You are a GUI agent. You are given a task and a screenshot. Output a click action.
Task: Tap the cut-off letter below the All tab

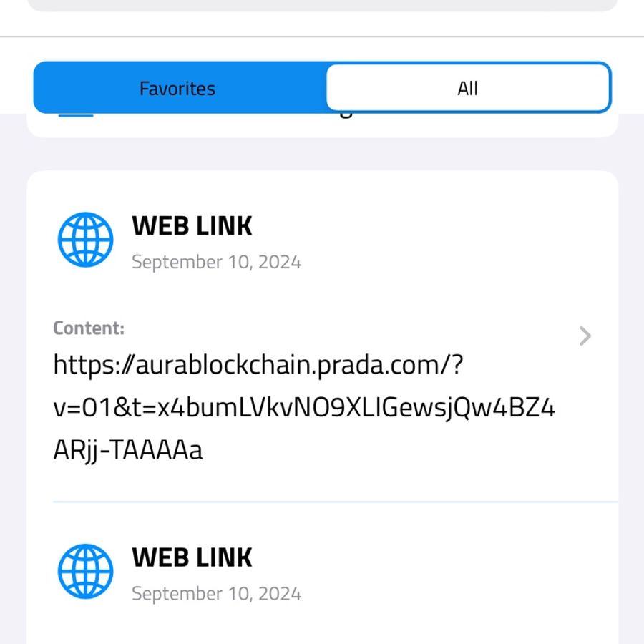tap(346, 115)
